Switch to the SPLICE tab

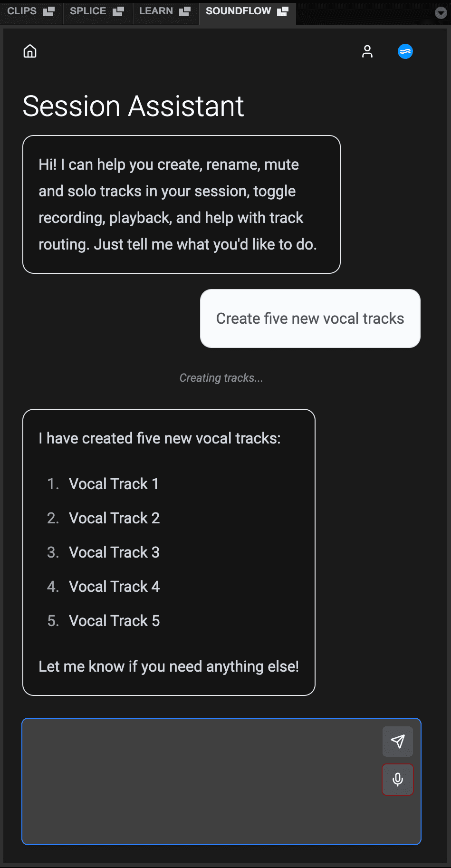click(x=88, y=11)
